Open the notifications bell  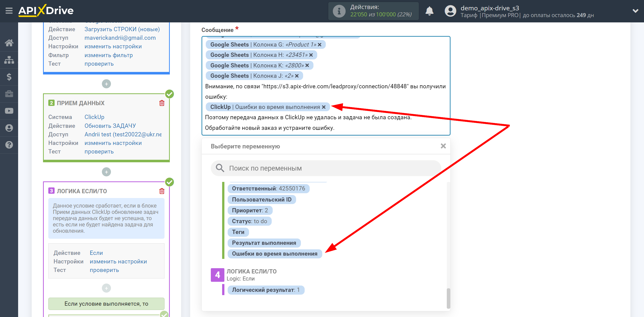click(429, 11)
